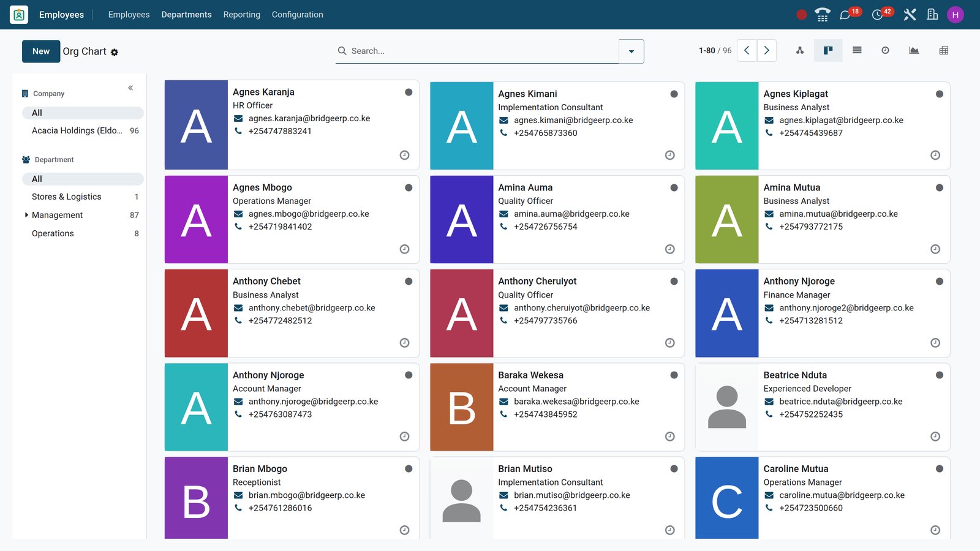This screenshot has width=980, height=551.
Task: Open the company switcher building icon
Action: click(932, 15)
